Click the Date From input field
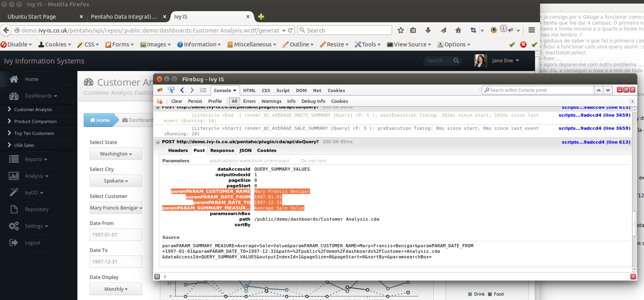The image size is (644, 300). (115, 235)
